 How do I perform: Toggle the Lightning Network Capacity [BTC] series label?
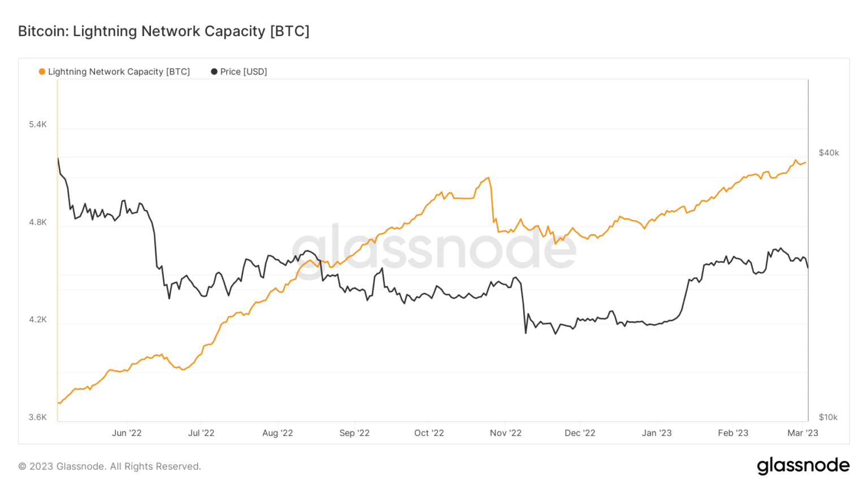coord(119,72)
